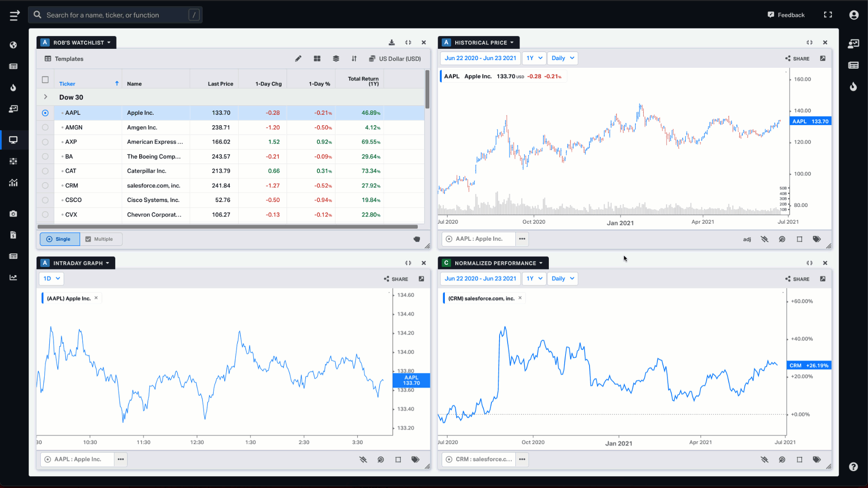Sort by Total Return (1Y) column header
The image size is (868, 488).
[363, 81]
